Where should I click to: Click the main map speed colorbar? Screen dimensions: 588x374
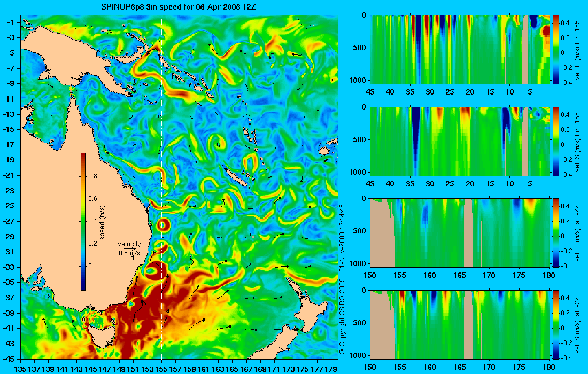click(83, 222)
